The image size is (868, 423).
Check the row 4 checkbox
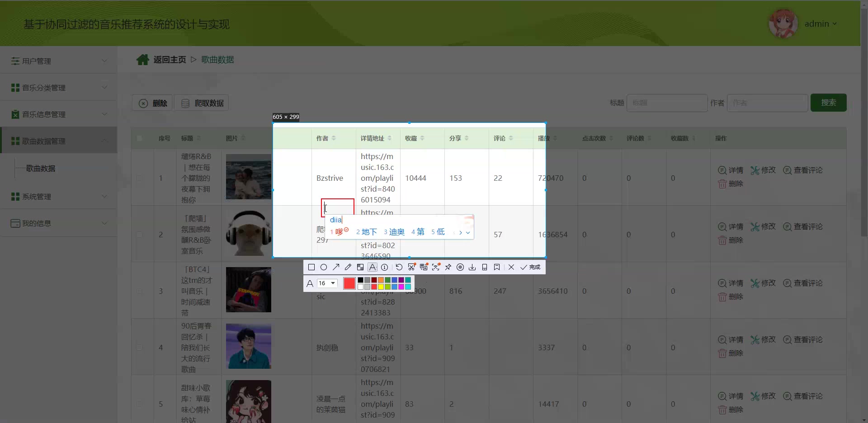click(139, 348)
